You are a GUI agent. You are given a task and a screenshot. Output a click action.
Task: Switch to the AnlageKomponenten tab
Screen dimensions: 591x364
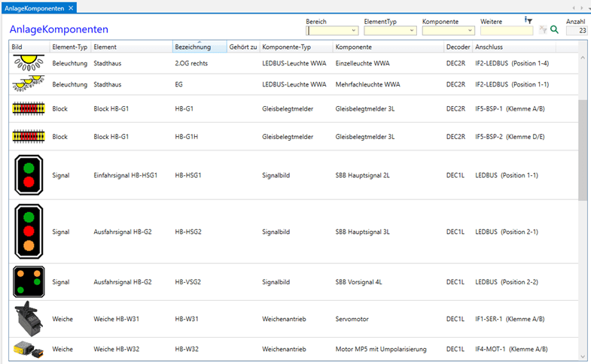(33, 8)
